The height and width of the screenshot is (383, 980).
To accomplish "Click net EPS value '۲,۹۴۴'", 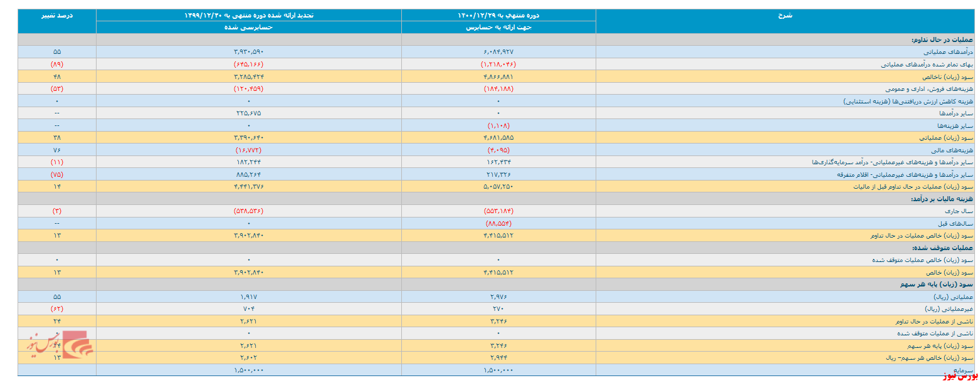I will pos(498,359).
